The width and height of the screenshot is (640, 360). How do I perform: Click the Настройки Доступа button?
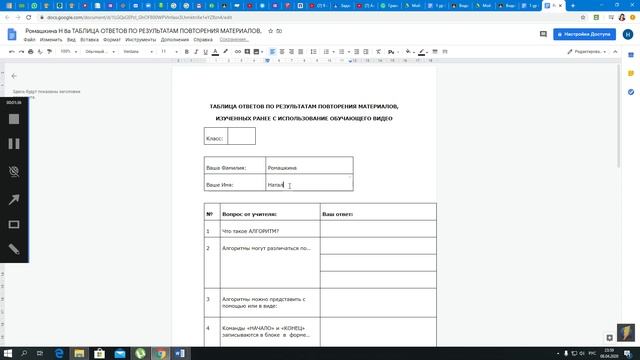pos(584,34)
